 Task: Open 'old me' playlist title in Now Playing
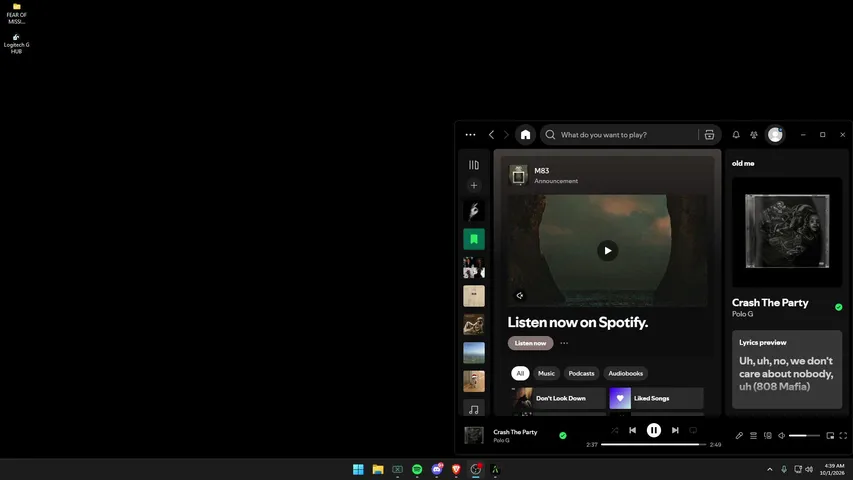(743, 163)
